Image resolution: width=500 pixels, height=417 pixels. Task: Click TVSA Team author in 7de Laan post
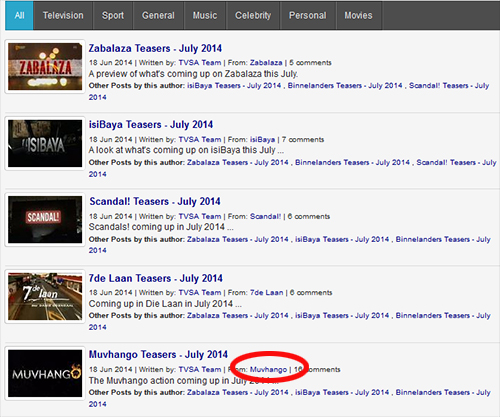click(x=200, y=293)
